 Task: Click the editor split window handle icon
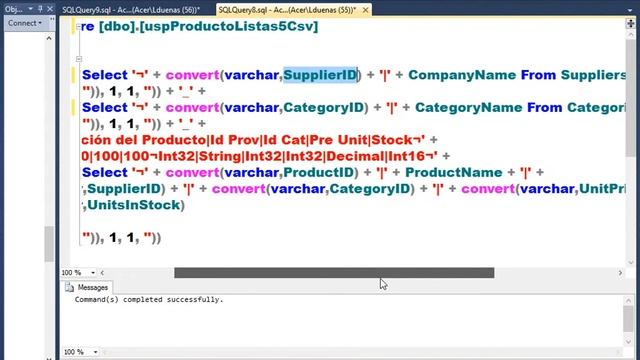point(630,24)
